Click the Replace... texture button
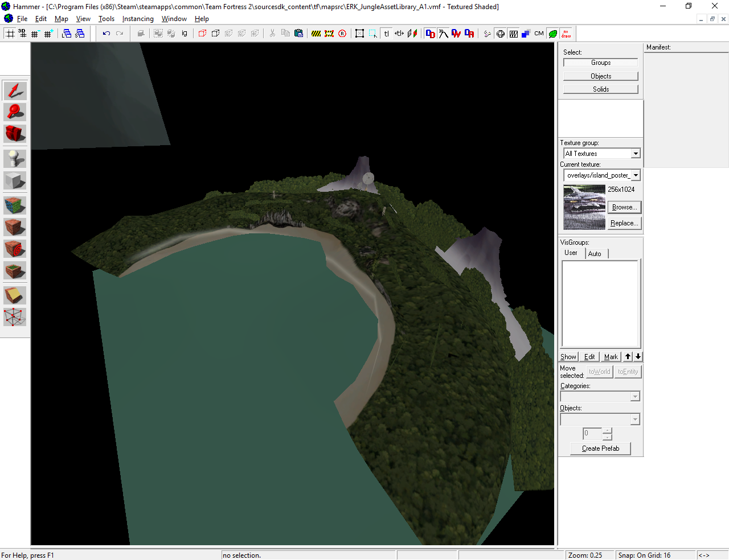This screenshot has height=560, width=729. click(625, 223)
